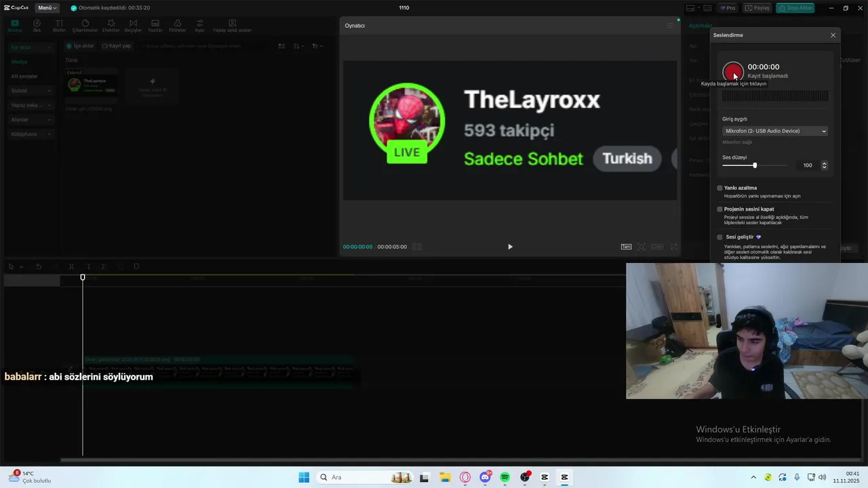Click the system tray volume icon
Viewport: 868px width, 488px height.
(x=822, y=477)
